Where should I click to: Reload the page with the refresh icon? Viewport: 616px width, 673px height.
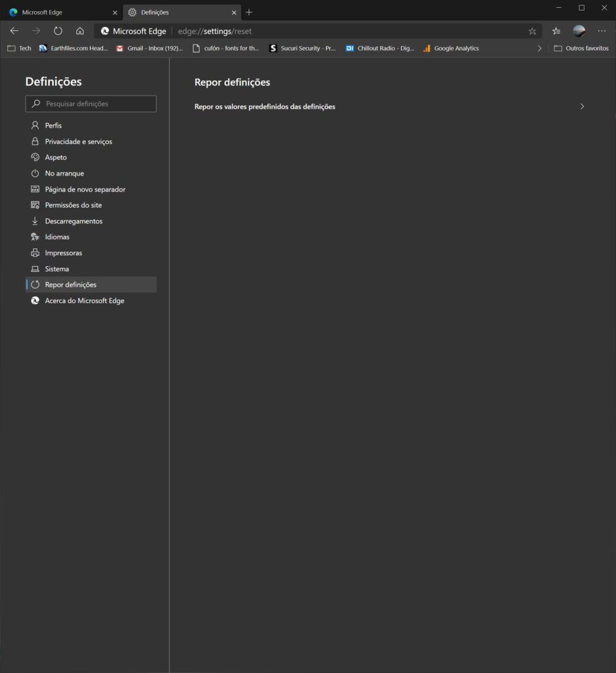pyautogui.click(x=58, y=31)
